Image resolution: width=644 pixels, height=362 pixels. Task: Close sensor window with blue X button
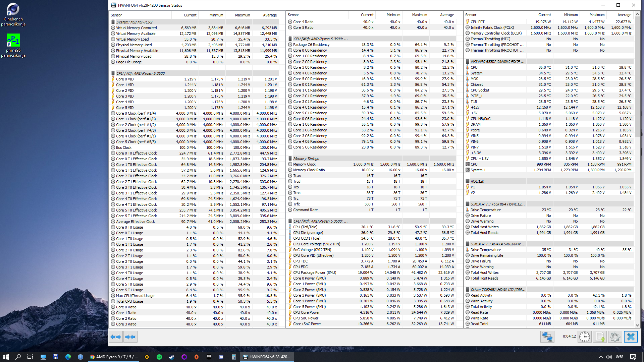pos(631,337)
